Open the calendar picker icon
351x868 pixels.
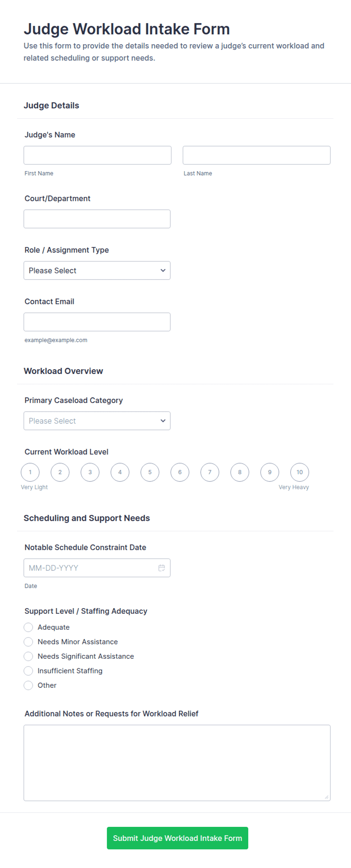162,568
